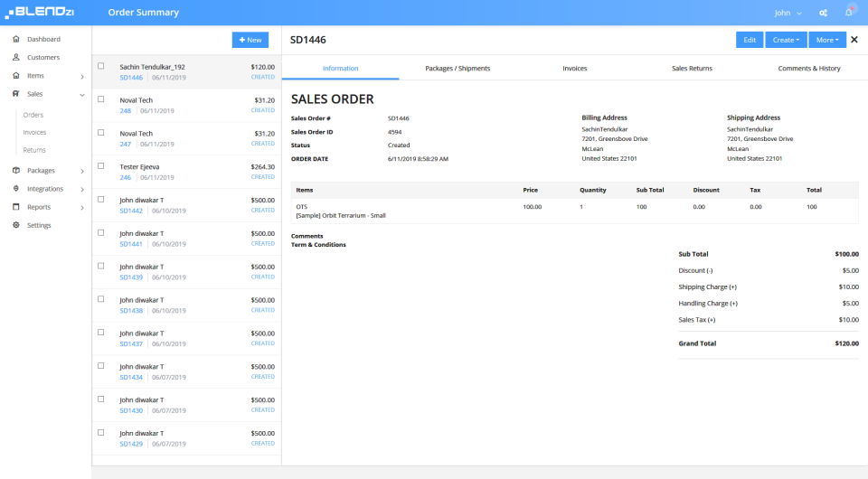Click the Integrations icon in sidebar
This screenshot has height=479, width=868.
pyautogui.click(x=16, y=189)
